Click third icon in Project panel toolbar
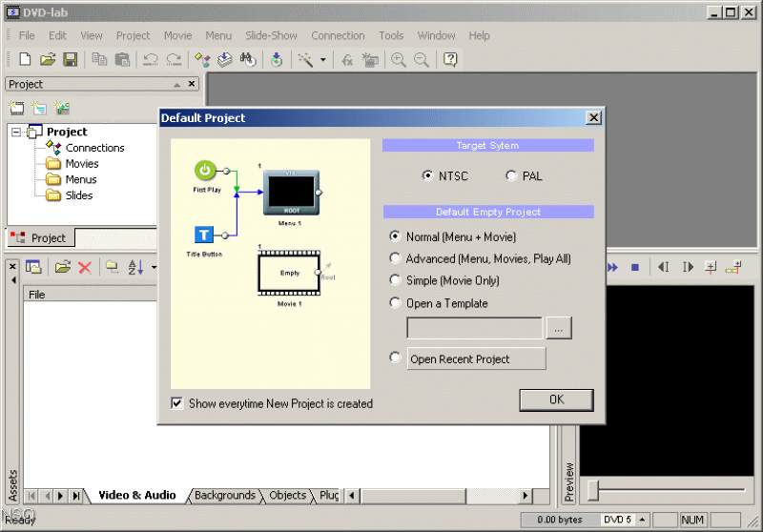Viewport: 763px width, 532px height. (x=62, y=108)
